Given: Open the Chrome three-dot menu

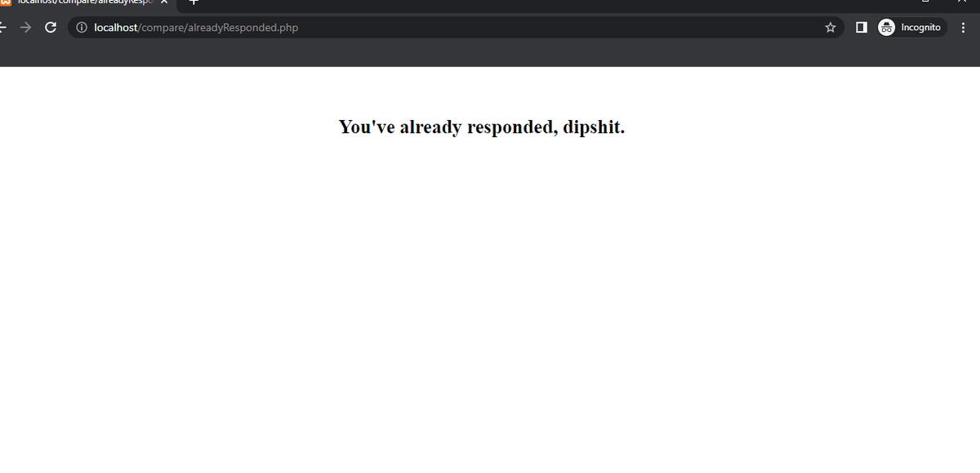Looking at the screenshot, I should (964, 28).
